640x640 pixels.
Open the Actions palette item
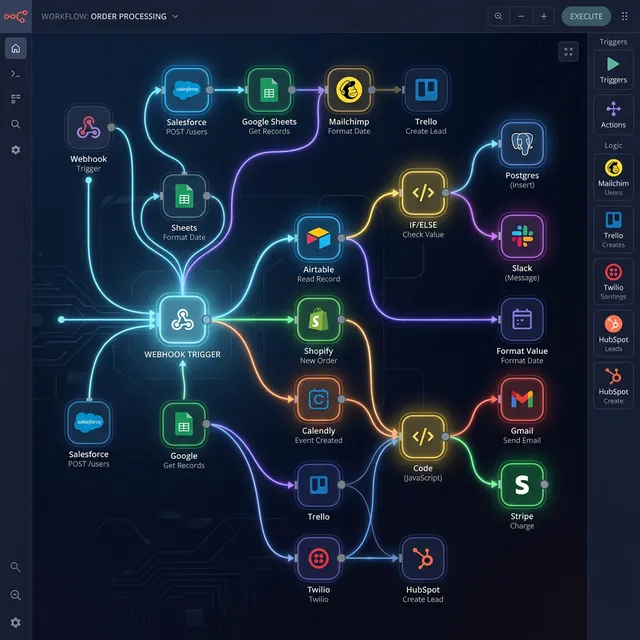[x=613, y=115]
